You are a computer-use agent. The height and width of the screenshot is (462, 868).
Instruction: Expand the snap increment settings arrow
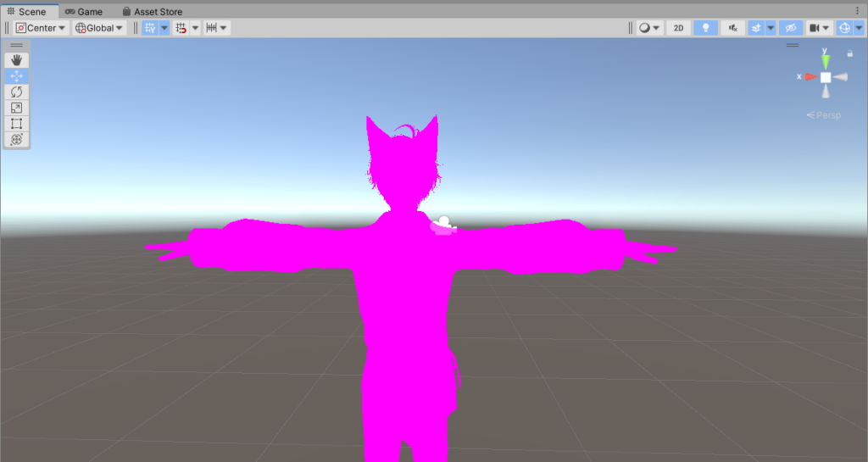coord(224,28)
